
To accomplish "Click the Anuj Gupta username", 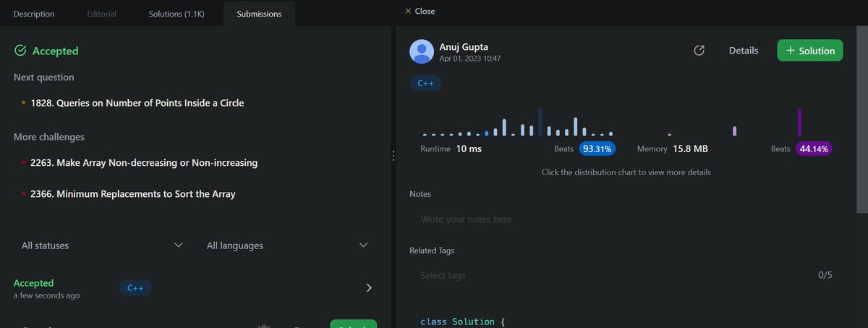I will click(x=464, y=46).
